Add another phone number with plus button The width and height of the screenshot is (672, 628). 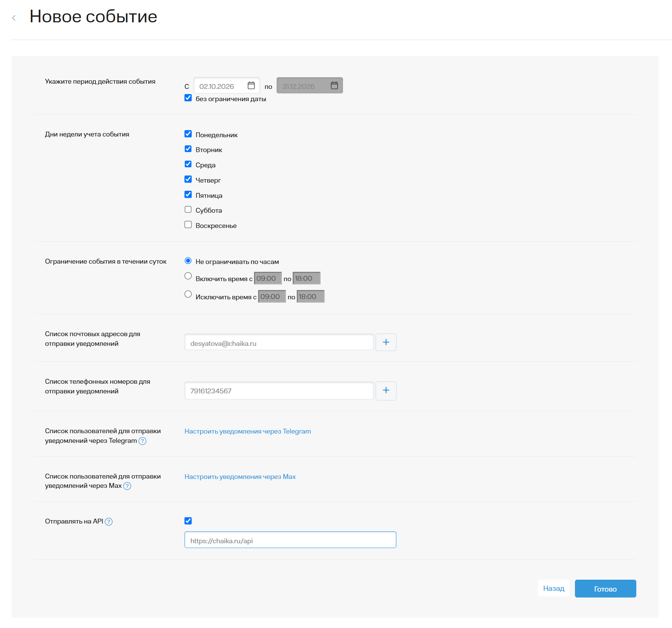click(x=386, y=390)
